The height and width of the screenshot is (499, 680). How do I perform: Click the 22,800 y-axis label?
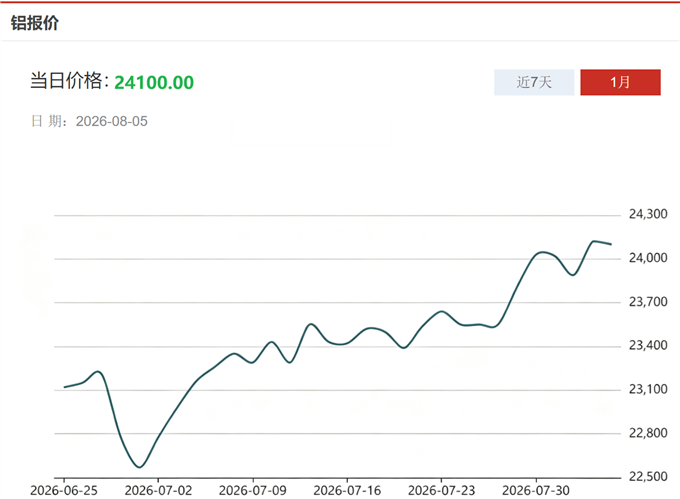648,433
